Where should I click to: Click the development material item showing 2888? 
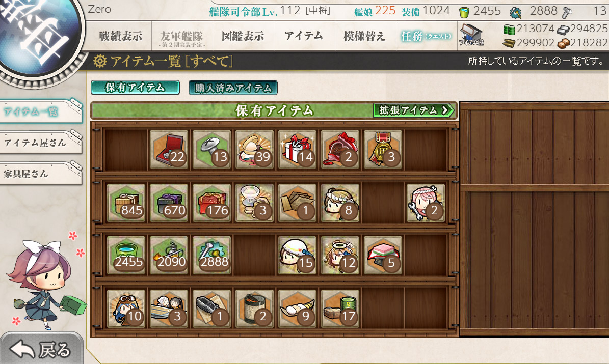pyautogui.click(x=211, y=256)
